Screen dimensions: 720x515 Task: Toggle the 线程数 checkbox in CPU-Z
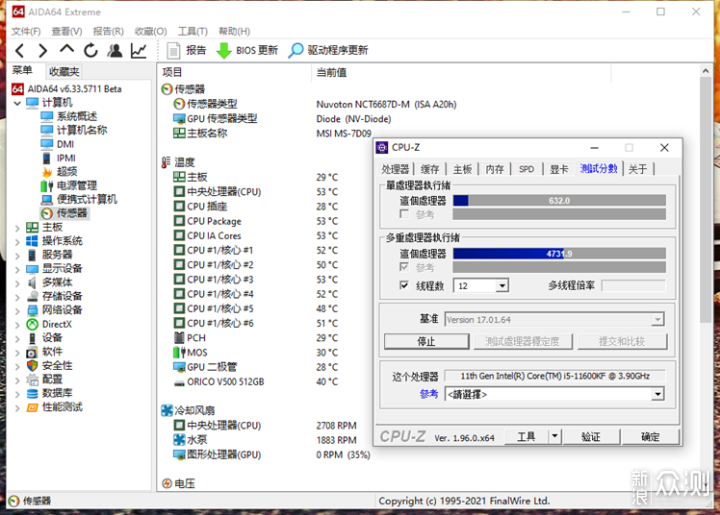[403, 286]
